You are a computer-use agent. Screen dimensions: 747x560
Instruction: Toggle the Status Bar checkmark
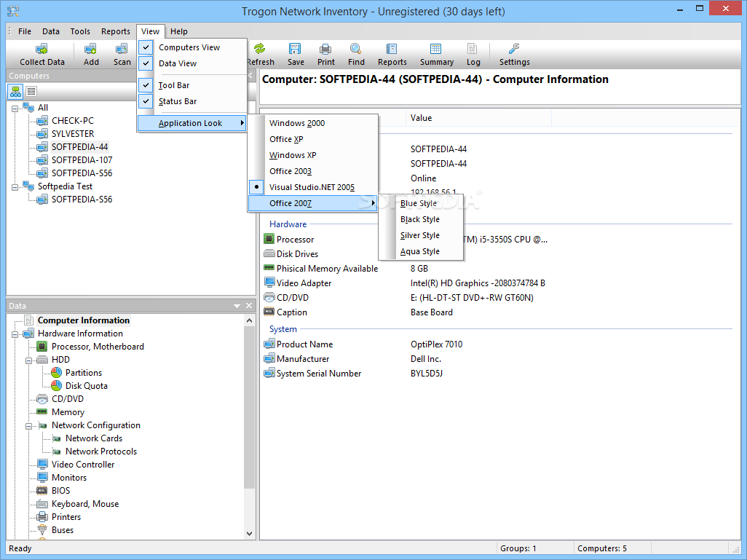pyautogui.click(x=146, y=101)
